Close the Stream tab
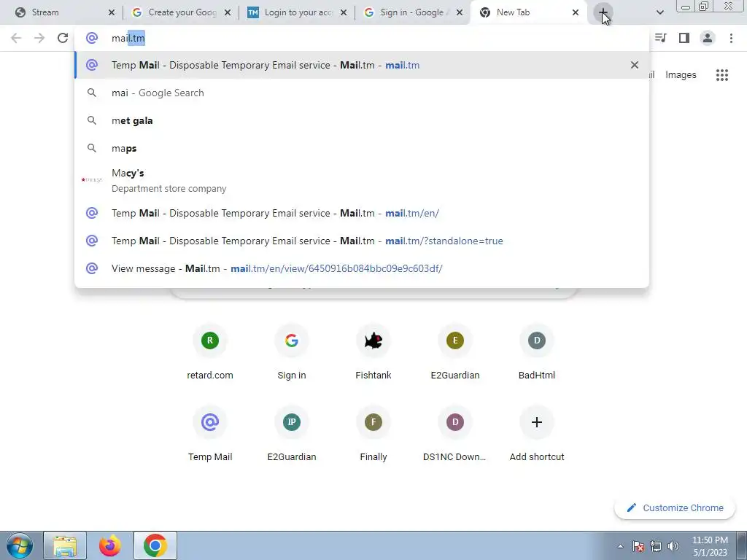This screenshot has width=747, height=560. 112,13
